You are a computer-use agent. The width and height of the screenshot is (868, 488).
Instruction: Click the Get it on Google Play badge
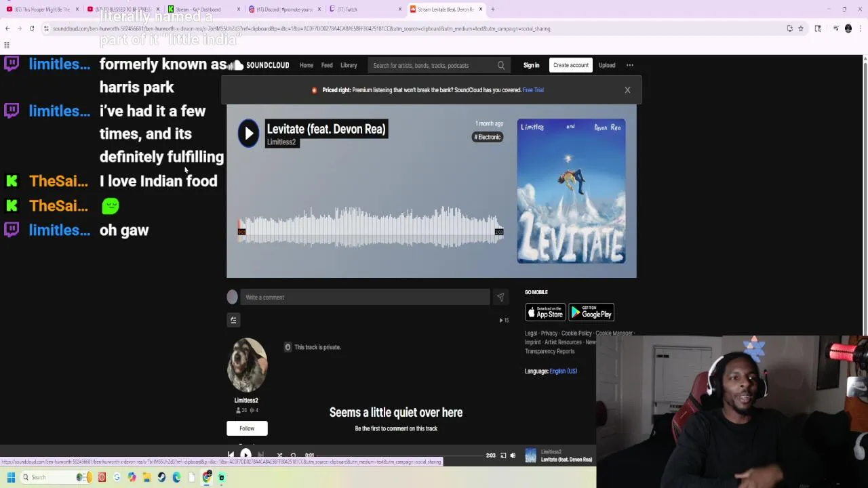click(591, 312)
